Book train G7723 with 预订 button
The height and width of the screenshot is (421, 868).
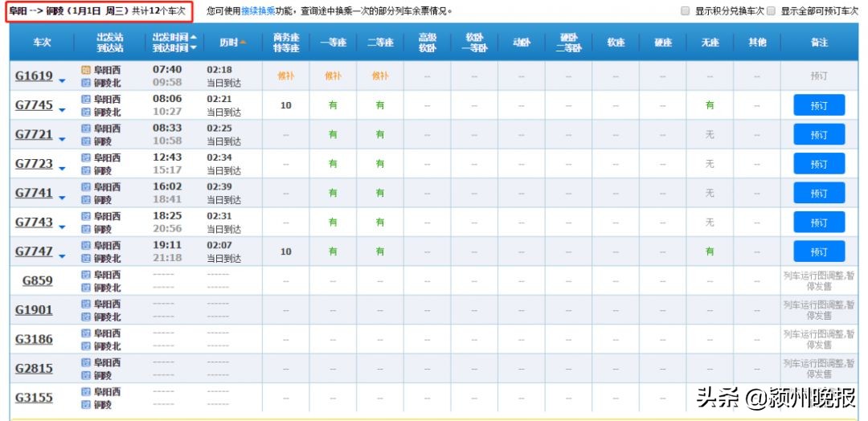819,164
